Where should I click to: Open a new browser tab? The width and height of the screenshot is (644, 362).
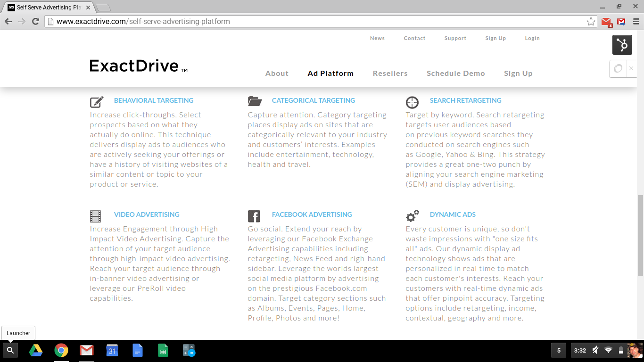click(x=103, y=8)
